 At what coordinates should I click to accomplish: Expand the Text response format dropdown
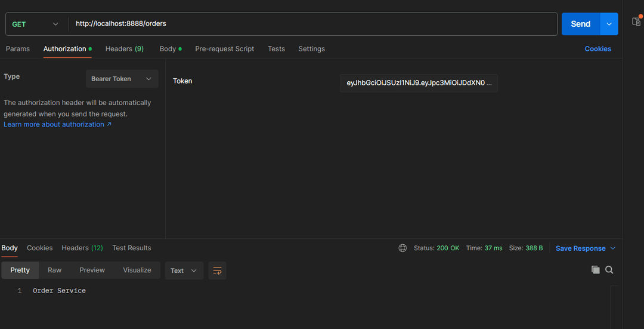184,270
